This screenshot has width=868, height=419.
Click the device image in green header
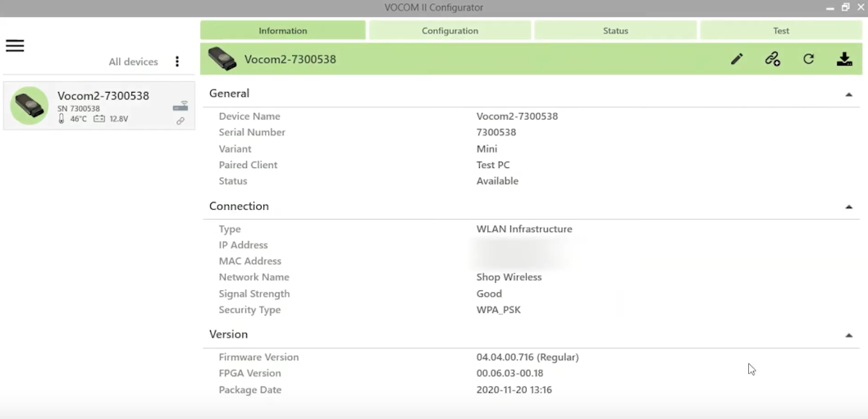(222, 59)
